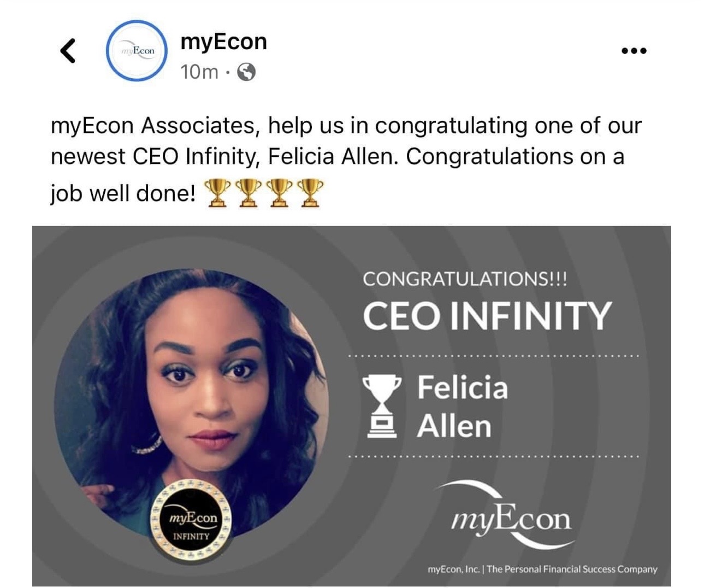The image size is (704, 588).
Task: Click the post caption text
Action: [x=346, y=158]
